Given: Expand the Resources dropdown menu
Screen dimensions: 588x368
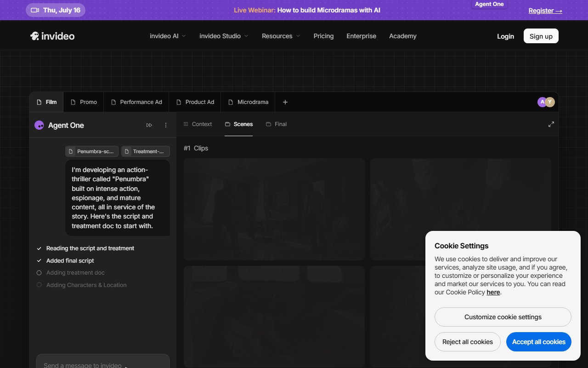Looking at the screenshot, I should (281, 36).
